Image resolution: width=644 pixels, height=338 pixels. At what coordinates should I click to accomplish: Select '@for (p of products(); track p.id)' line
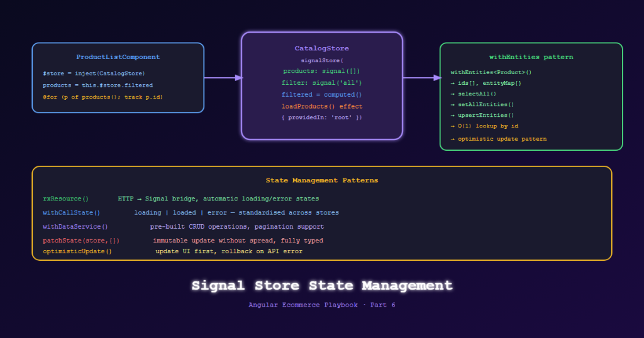tap(103, 97)
